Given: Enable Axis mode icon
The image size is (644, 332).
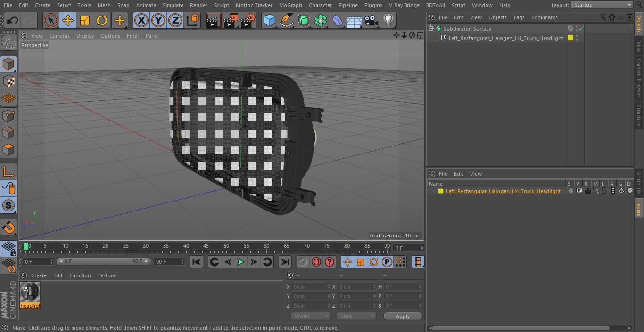Looking at the screenshot, I should (8, 172).
